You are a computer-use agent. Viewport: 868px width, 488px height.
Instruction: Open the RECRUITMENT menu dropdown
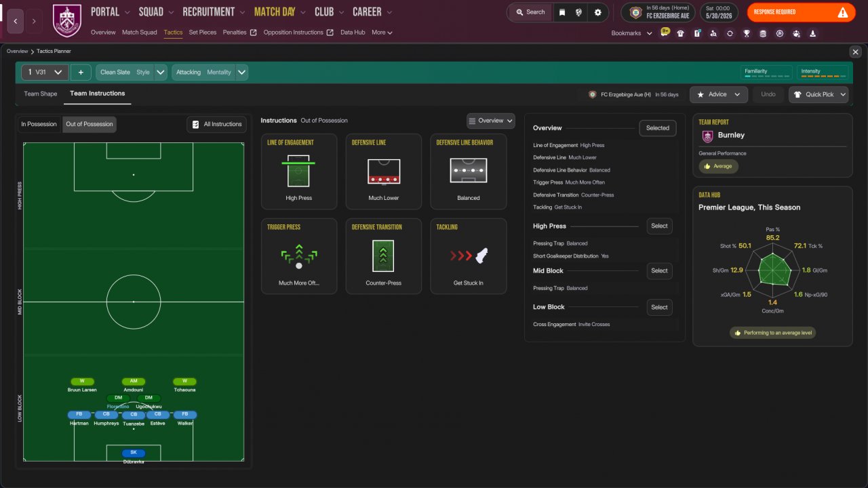214,12
